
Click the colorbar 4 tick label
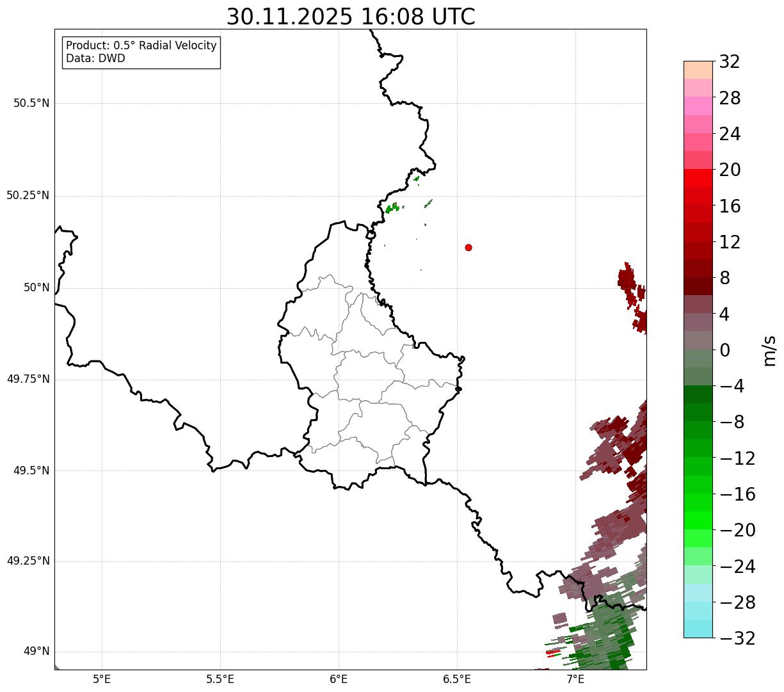click(724, 314)
